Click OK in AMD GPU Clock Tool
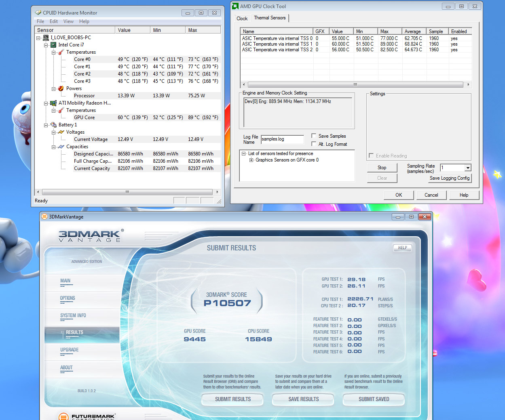The image size is (505, 420). point(399,195)
